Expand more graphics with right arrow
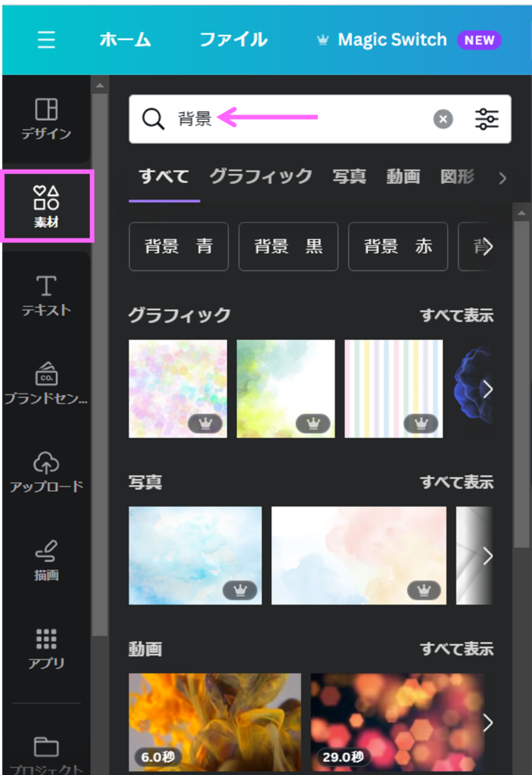532x775 pixels. point(487,389)
